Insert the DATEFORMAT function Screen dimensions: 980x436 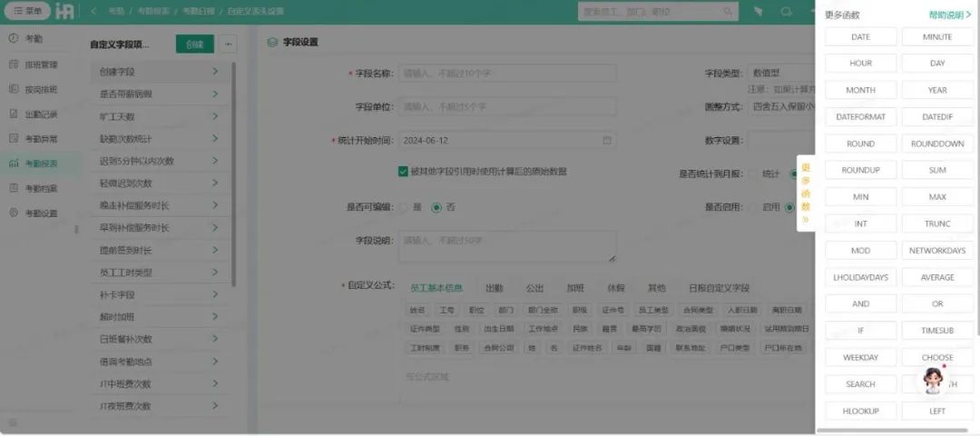pos(860,117)
